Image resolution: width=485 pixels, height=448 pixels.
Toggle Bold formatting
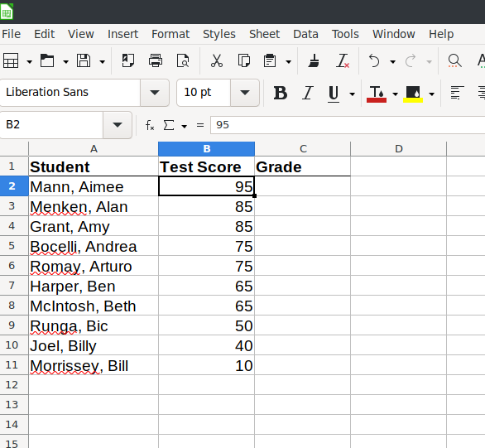(x=281, y=93)
